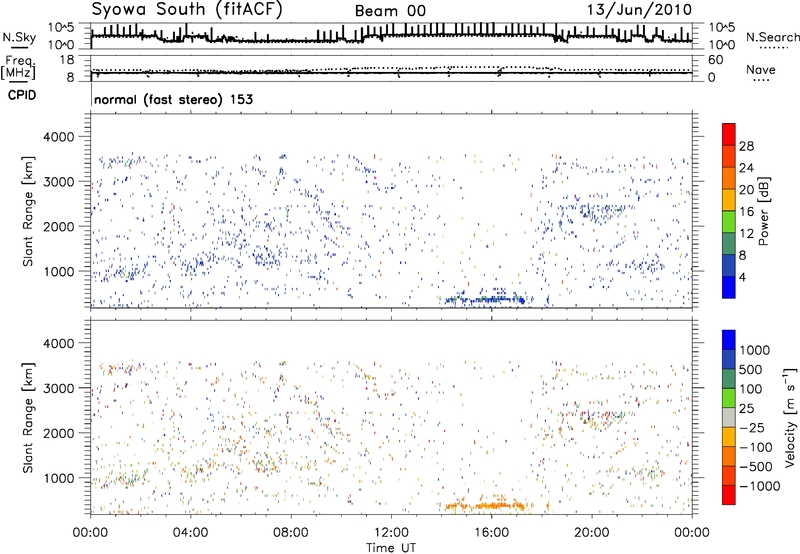Click the left '10^5' noise axis label
Image resolution: width=800 pixels, height=554 pixels.
pyautogui.click(x=61, y=28)
